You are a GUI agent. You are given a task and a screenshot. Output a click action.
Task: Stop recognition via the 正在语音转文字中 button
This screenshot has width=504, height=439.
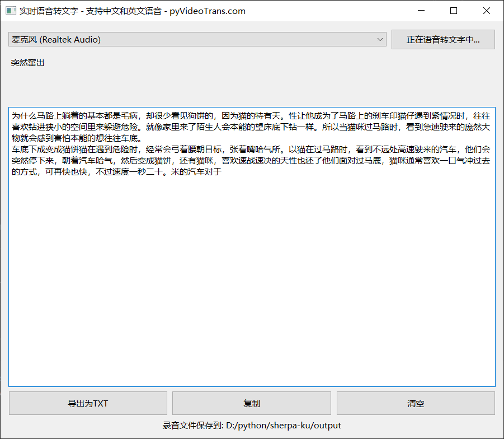coord(443,39)
